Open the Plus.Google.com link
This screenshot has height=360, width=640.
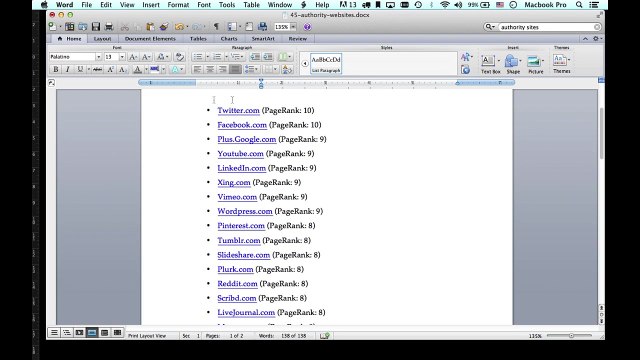pos(247,139)
